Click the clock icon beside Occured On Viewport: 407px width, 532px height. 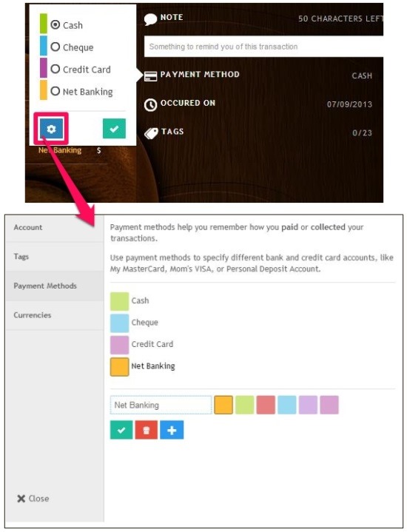(x=150, y=105)
